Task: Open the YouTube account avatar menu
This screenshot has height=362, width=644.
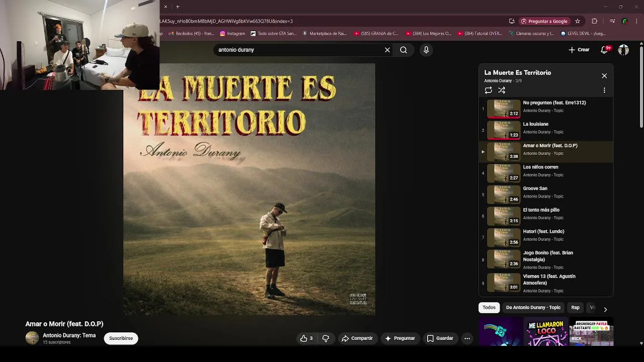Action: [x=623, y=50]
